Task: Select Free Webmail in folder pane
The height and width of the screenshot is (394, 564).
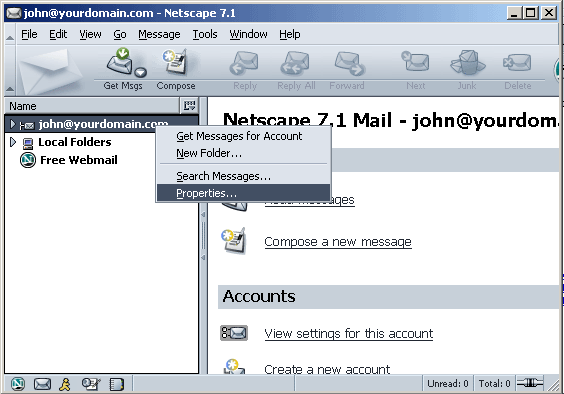Action: pos(78,160)
